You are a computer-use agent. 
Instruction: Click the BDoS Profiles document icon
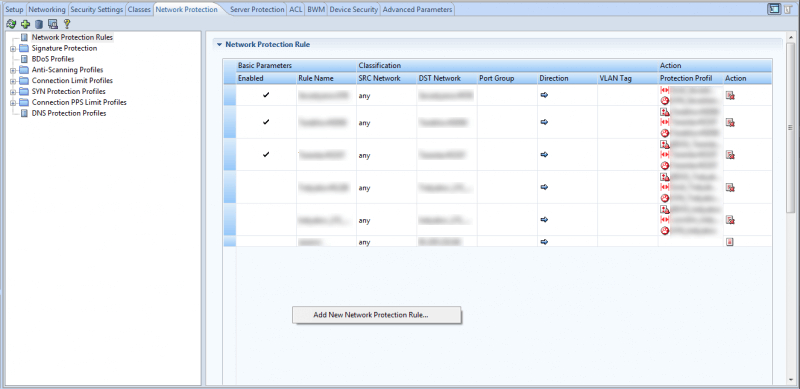click(x=24, y=59)
